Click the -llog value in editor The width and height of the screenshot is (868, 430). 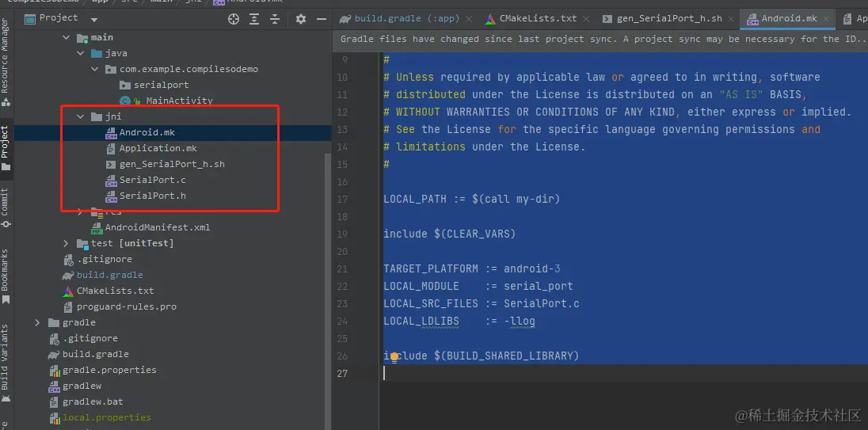coord(520,321)
